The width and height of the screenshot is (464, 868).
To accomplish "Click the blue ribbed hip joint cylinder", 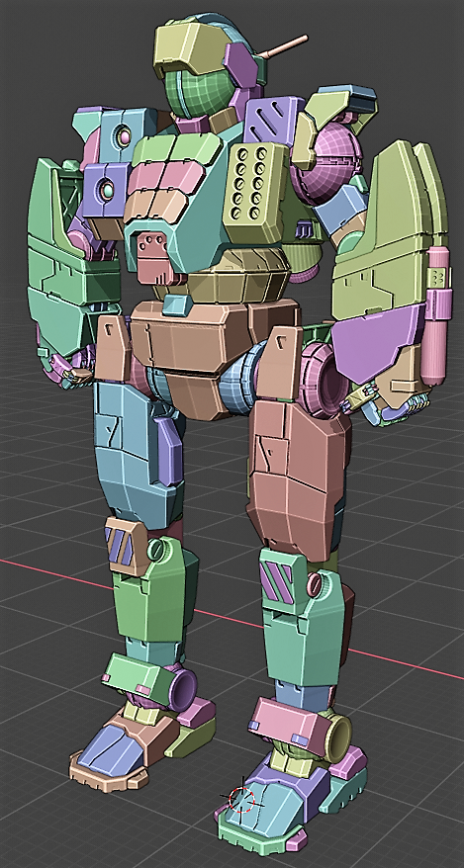I will click(239, 380).
